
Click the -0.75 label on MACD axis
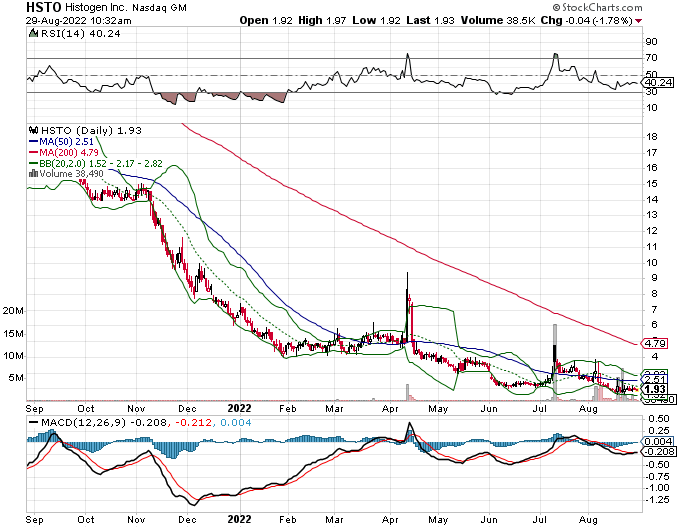[x=658, y=476]
